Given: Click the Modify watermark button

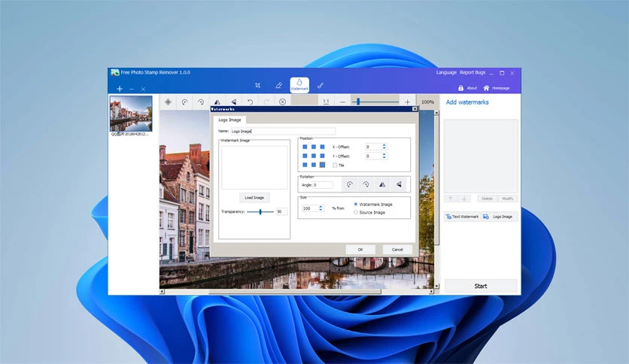Looking at the screenshot, I should (507, 199).
